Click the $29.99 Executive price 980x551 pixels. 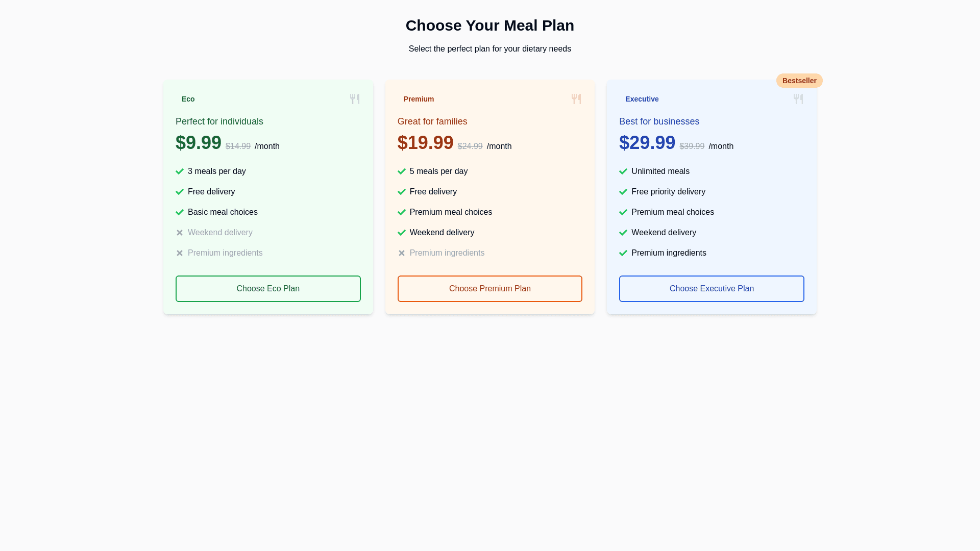point(647,143)
